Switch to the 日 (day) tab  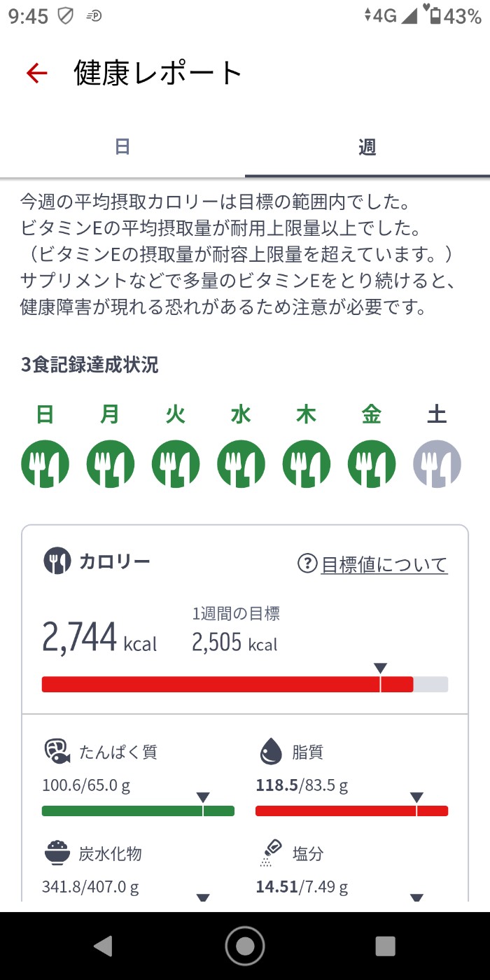coord(122,147)
